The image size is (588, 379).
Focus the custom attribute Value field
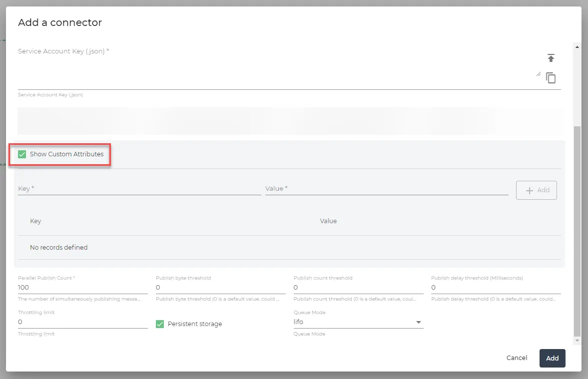[x=387, y=189]
